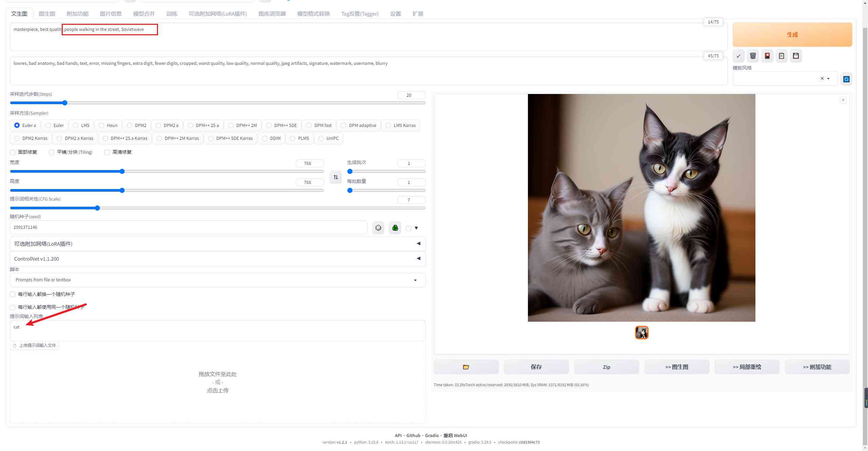Image resolution: width=868 pixels, height=451 pixels.
Task: Adjust the 宽度 width slider
Action: (x=167, y=171)
